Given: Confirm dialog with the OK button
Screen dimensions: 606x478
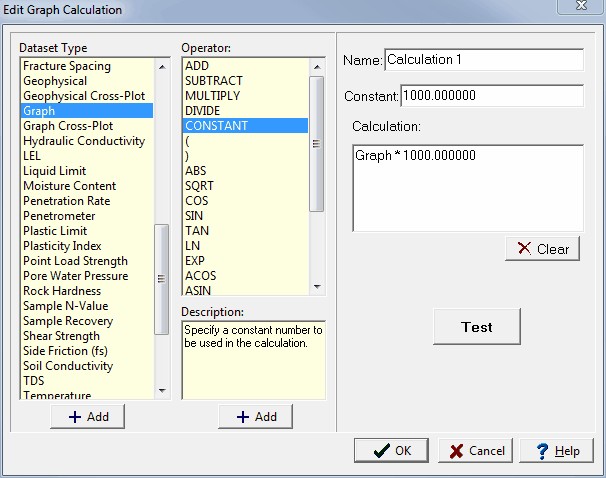Looking at the screenshot, I should pos(391,451).
